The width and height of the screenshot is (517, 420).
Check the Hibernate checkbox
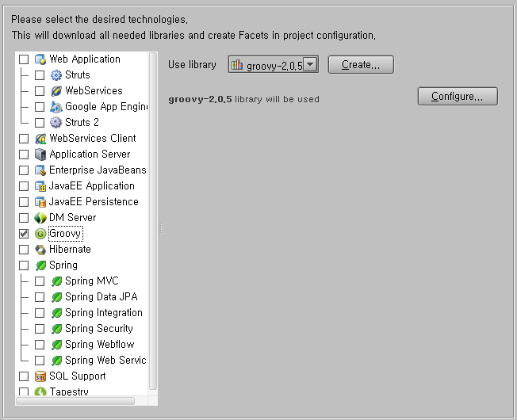pyautogui.click(x=24, y=250)
